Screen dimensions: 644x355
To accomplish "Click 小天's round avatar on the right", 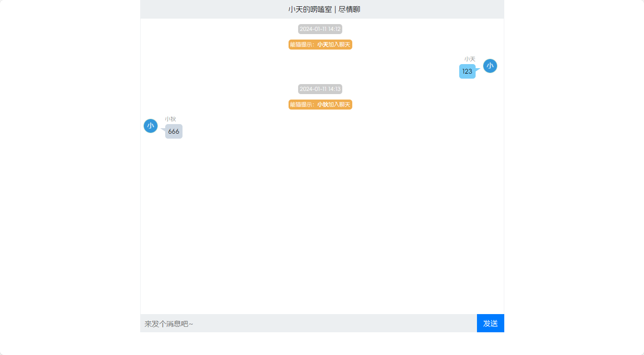I will [x=490, y=66].
